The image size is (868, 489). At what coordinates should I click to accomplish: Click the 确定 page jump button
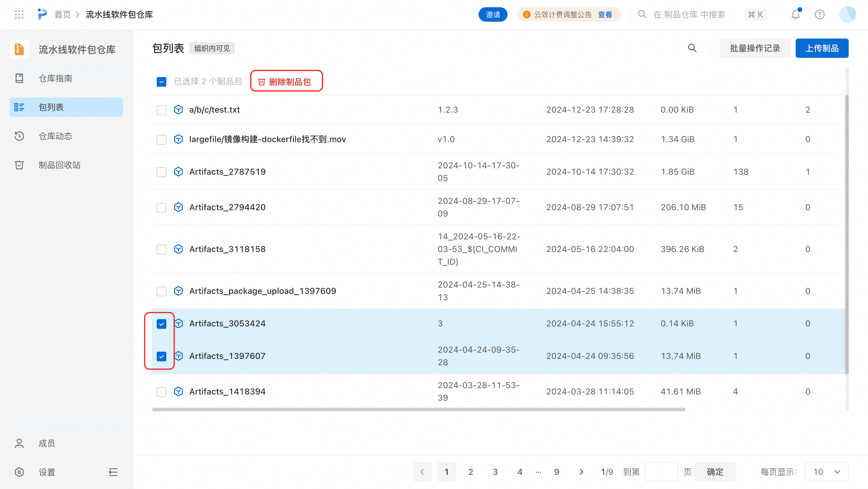pos(715,472)
